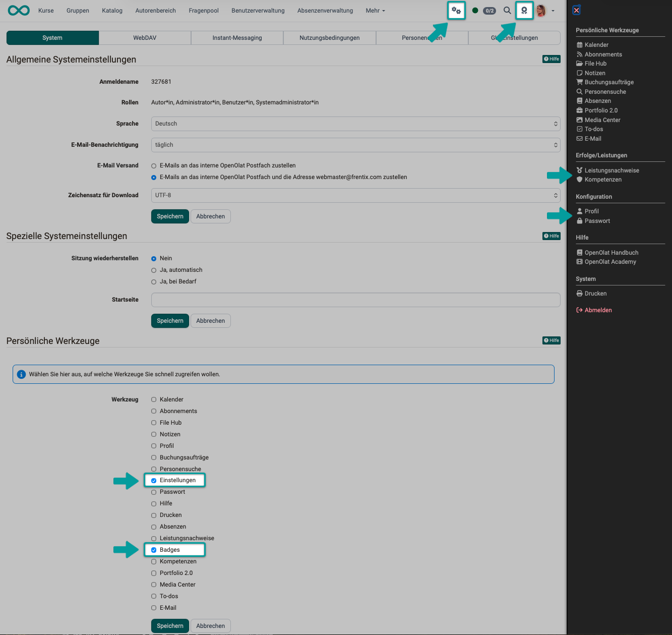Open Personensuche from side panel
This screenshot has width=672, height=635.
pyautogui.click(x=601, y=92)
